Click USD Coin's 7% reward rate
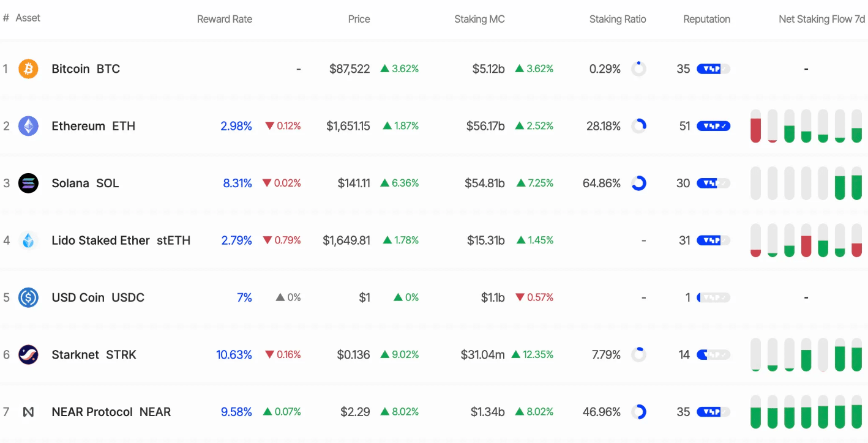 (x=245, y=297)
